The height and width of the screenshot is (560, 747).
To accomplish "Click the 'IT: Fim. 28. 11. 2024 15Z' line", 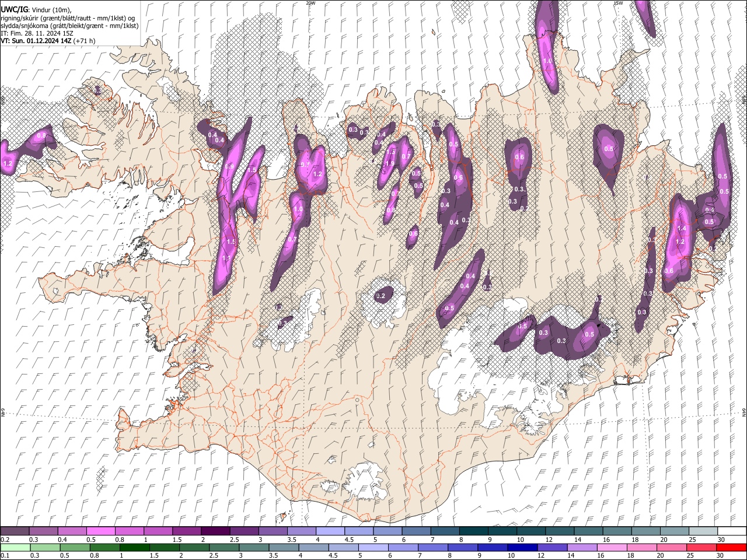I will (37, 33).
